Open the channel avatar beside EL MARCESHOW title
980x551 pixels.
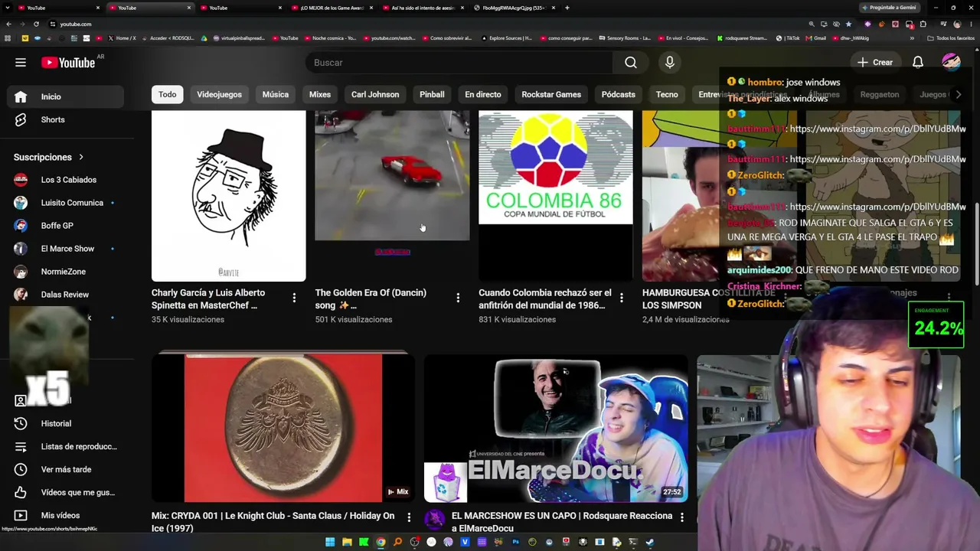tap(434, 520)
